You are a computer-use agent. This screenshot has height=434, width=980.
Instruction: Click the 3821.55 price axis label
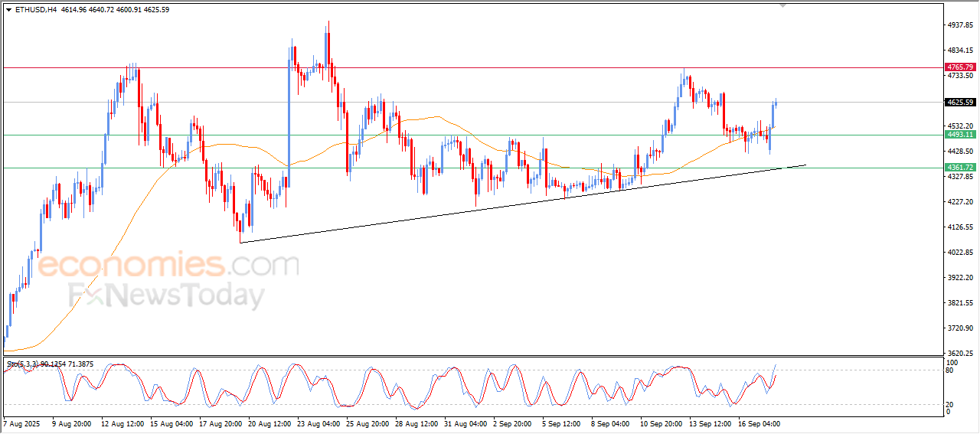pos(960,303)
